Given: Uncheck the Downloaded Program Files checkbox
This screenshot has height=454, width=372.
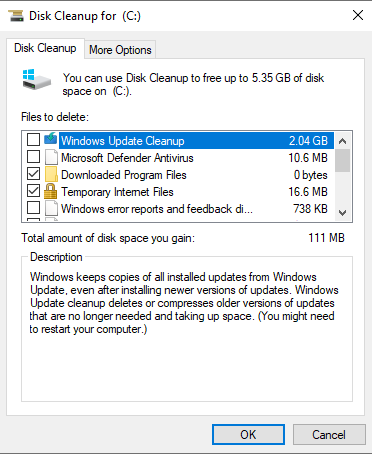Looking at the screenshot, I should (33, 174).
